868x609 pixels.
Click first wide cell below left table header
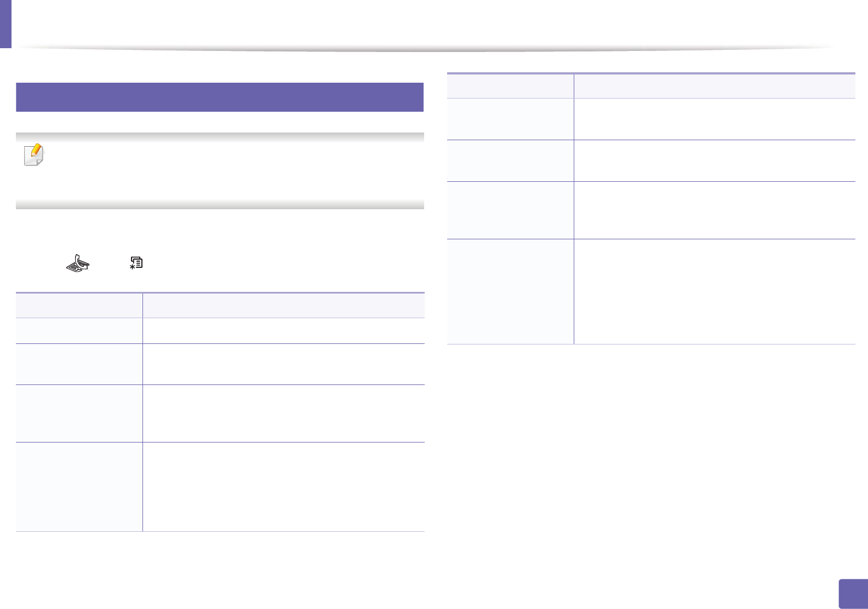click(283, 331)
